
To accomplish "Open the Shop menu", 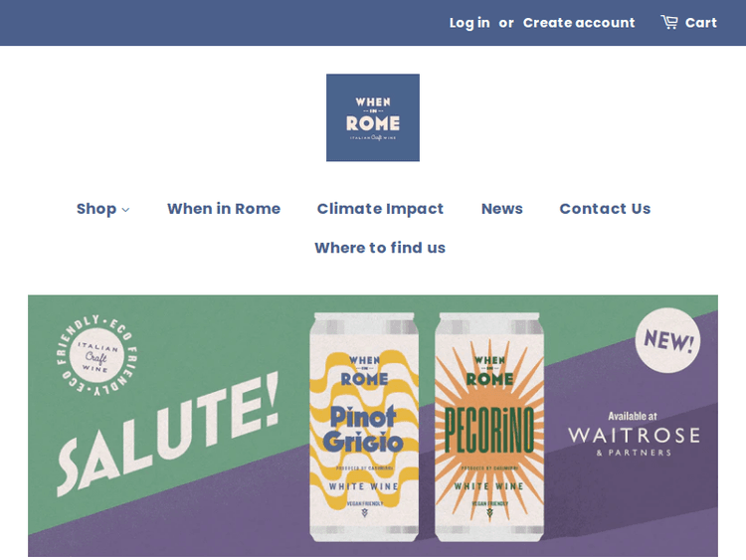I will coord(96,209).
